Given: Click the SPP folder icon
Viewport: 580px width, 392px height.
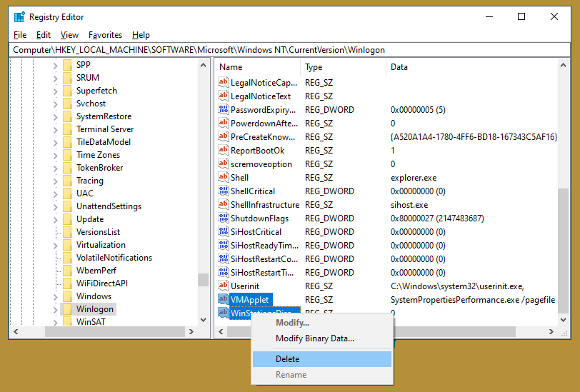Looking at the screenshot, I should 67,65.
